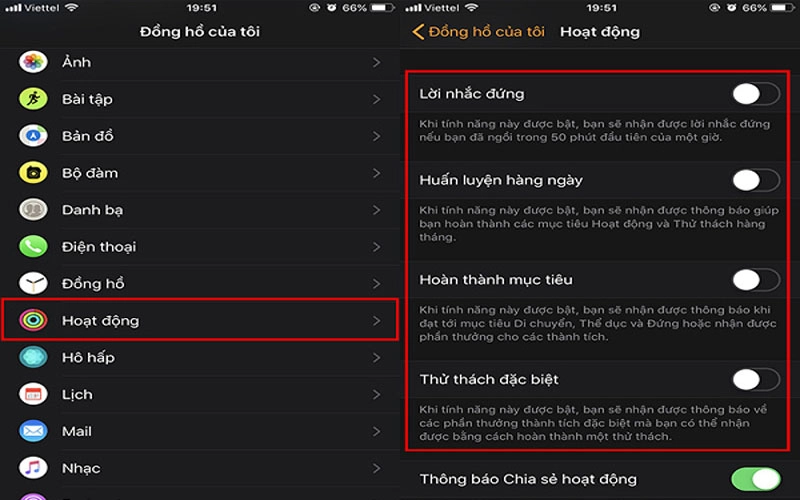Tap the Ảnh photos app icon
Viewport: 800px width, 500px height.
33,62
